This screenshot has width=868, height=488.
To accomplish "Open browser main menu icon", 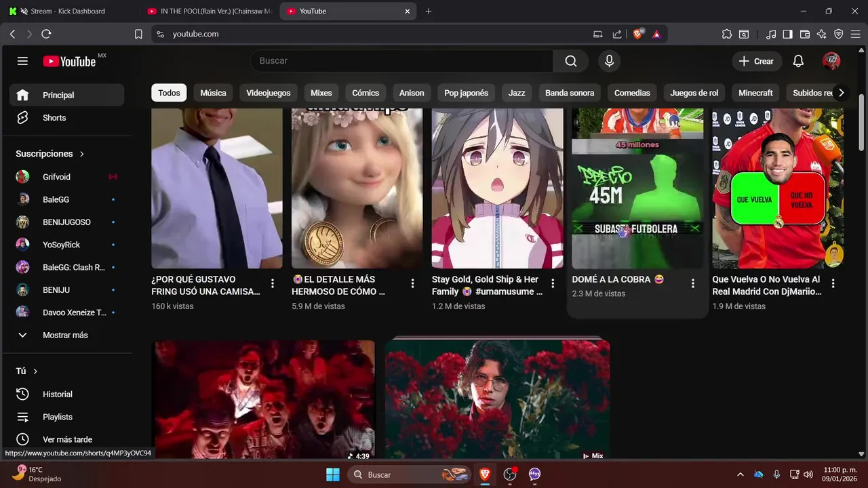I will click(855, 34).
